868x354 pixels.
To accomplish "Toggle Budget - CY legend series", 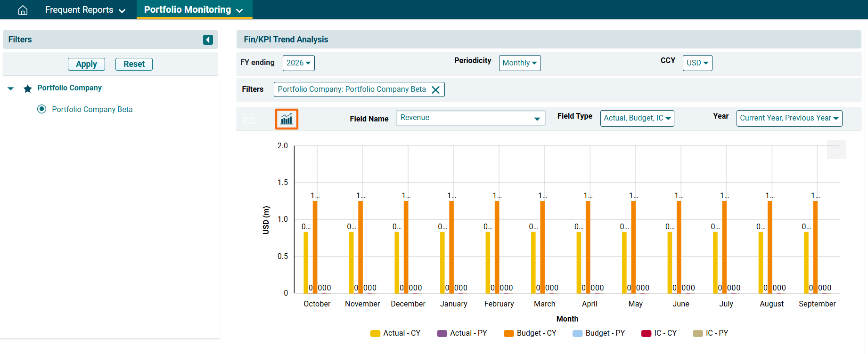I will tap(530, 333).
